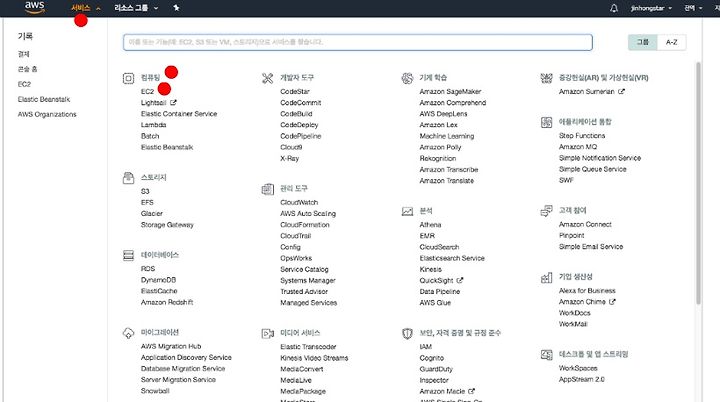Open RDS service
Screen dimensions: 720x402
point(148,269)
